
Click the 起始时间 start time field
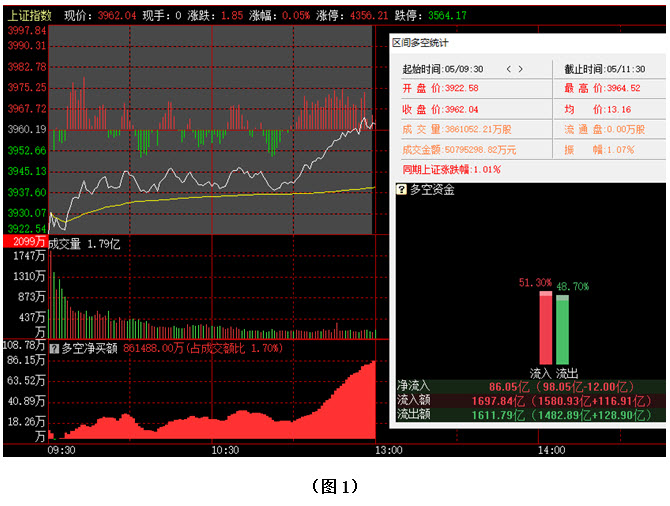[443, 69]
